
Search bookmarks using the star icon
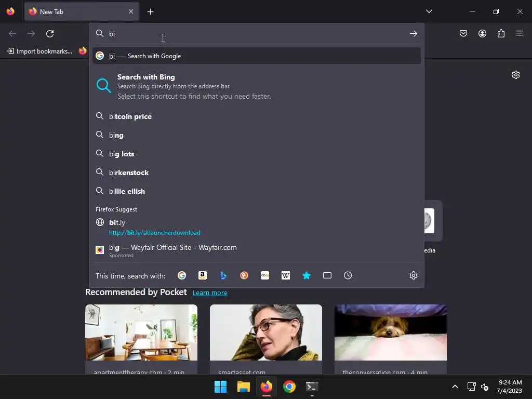(x=307, y=275)
